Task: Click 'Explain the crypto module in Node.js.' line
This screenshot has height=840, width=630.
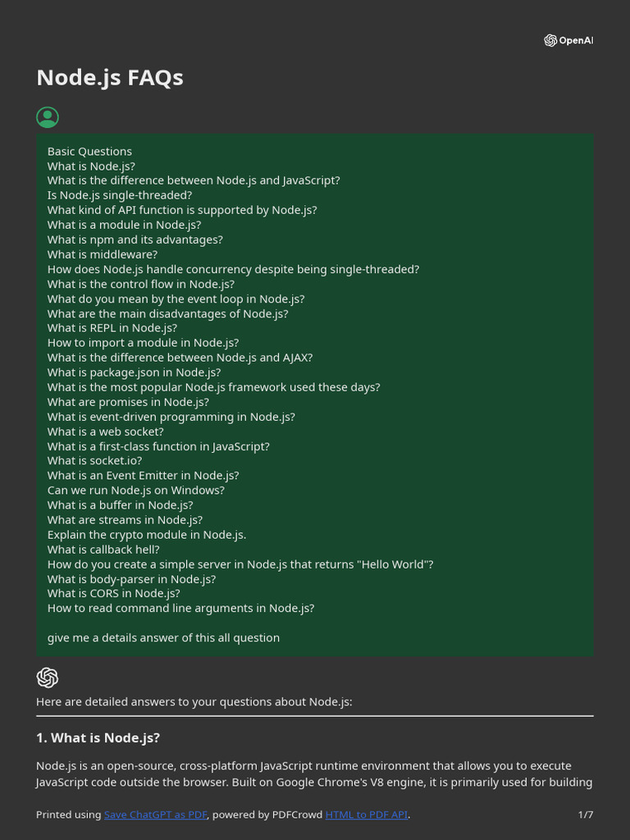Action: point(147,535)
